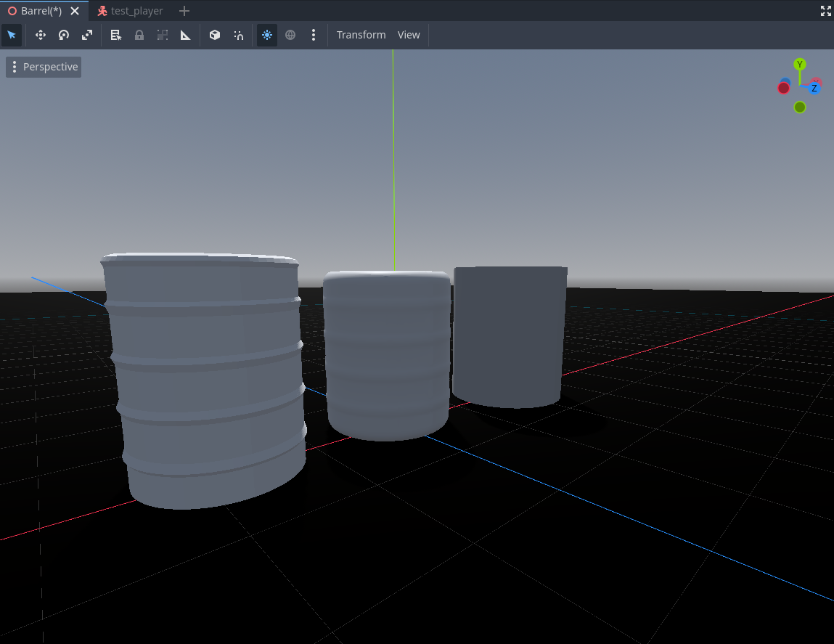This screenshot has width=834, height=644.
Task: Switch to the test_player scene tab
Action: coord(131,11)
